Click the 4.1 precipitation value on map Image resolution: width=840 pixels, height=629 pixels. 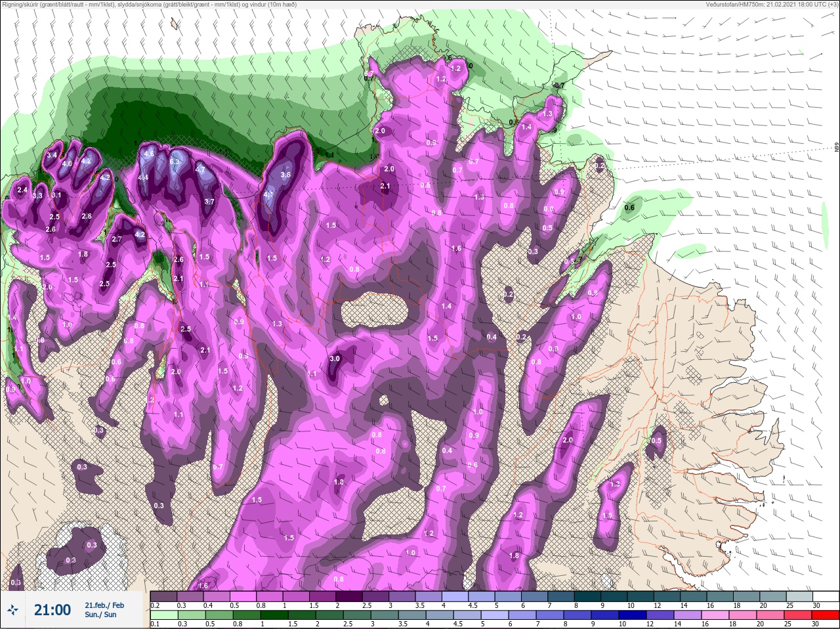268,195
